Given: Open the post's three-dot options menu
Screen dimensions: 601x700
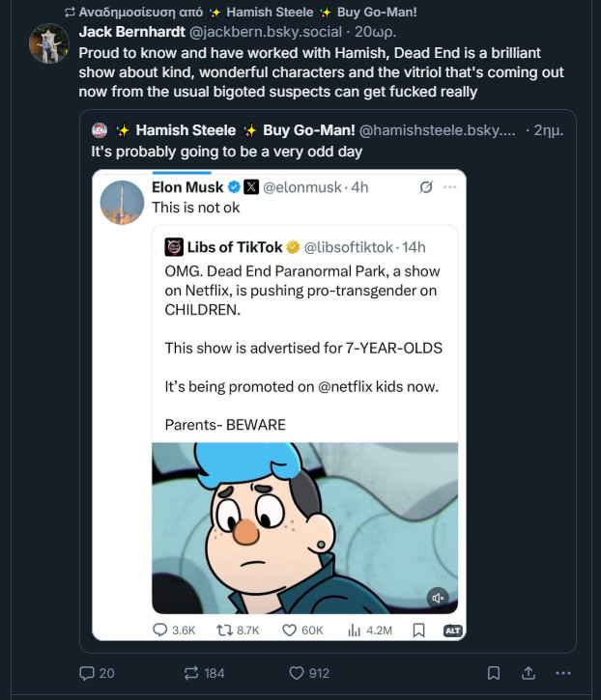Looking at the screenshot, I should coord(563,673).
